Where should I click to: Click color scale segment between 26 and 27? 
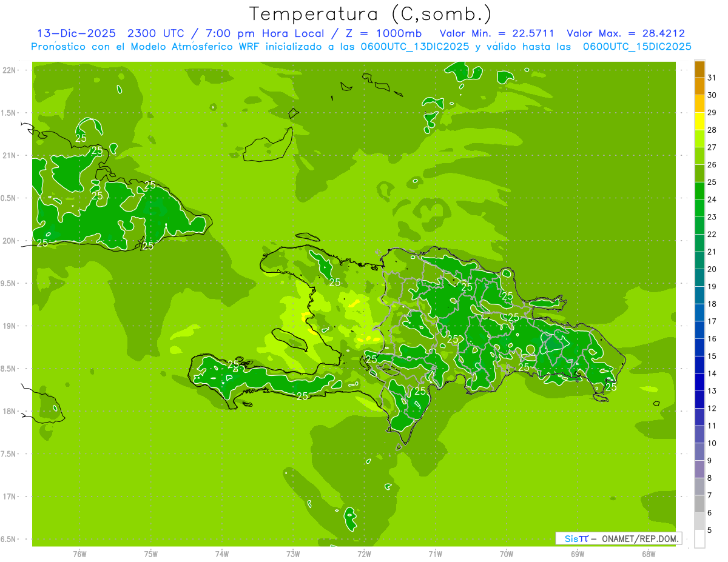[699, 156]
